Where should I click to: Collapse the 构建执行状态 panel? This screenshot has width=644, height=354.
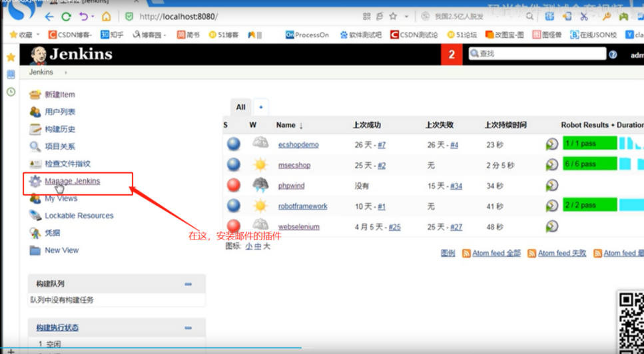tap(188, 328)
